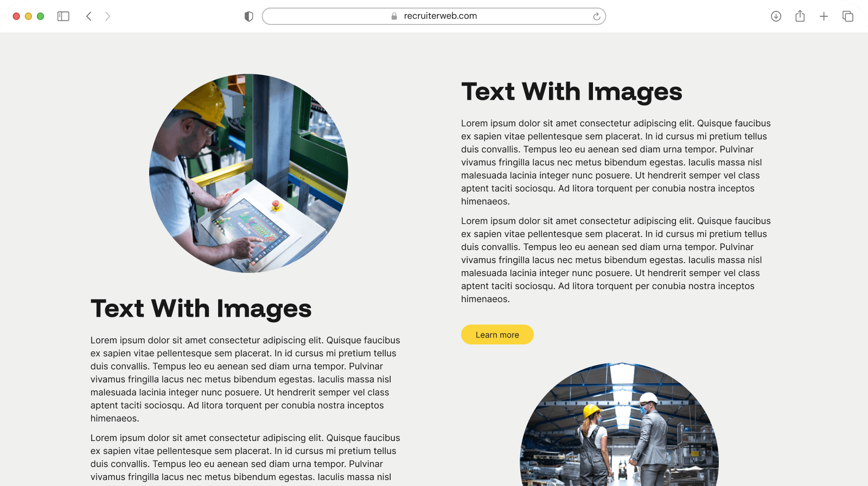Click the lock icon in the address bar
Viewport: 868px width, 486px height.
click(x=394, y=16)
